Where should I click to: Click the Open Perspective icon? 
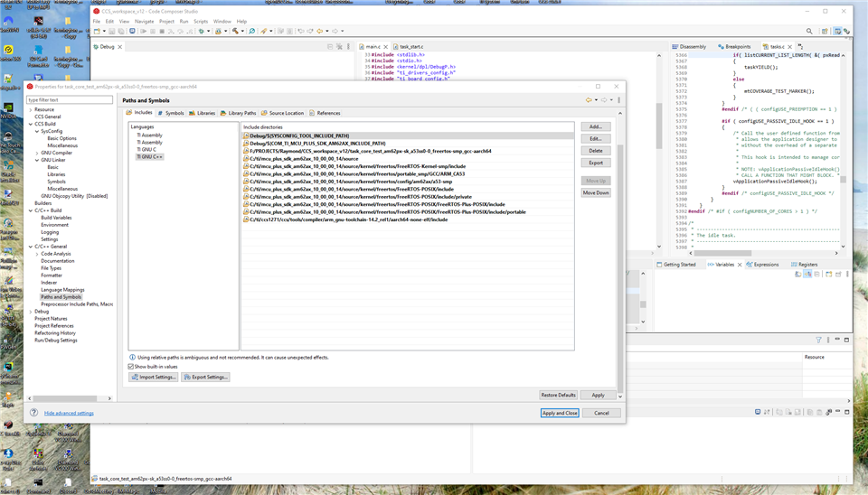pyautogui.click(x=825, y=32)
